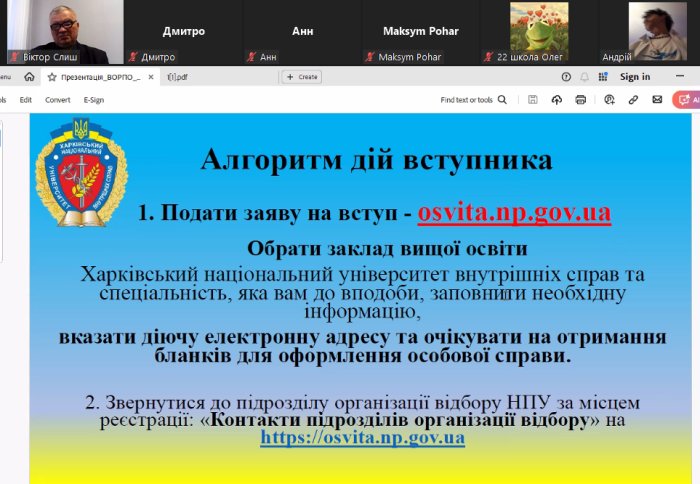Open the apps grid icon
700x484 pixels.
pos(603,76)
